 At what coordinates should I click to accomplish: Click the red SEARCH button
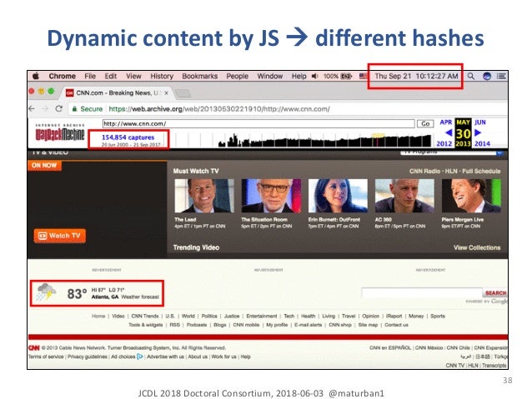(x=495, y=292)
